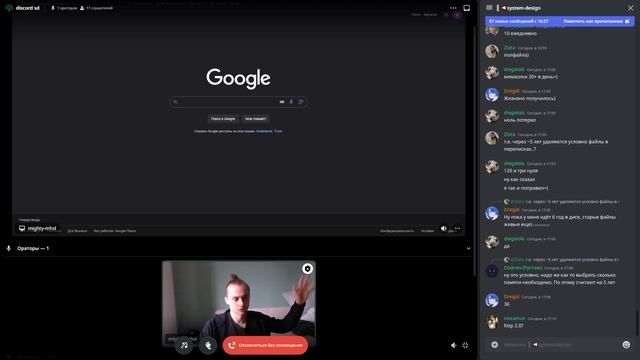The width and height of the screenshot is (640, 360).
Task: Click the listeners count in stage header
Action: click(96, 8)
